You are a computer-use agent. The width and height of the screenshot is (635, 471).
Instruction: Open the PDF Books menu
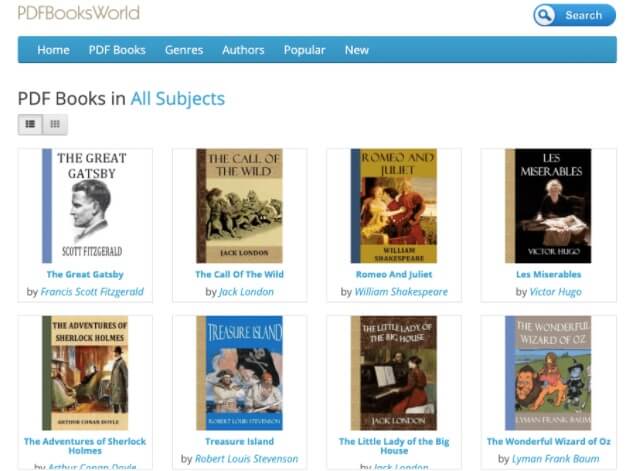pyautogui.click(x=117, y=50)
